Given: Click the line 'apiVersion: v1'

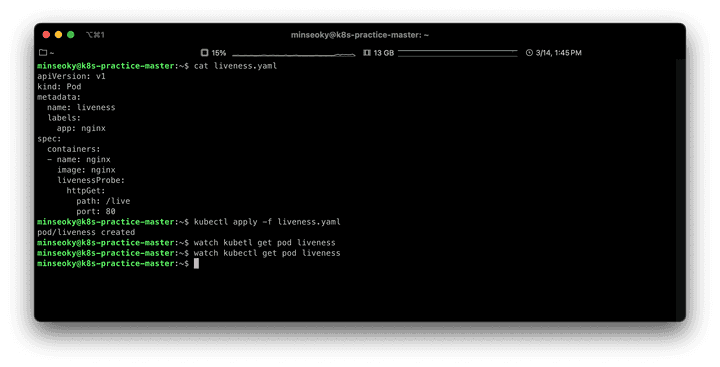Looking at the screenshot, I should (71, 76).
